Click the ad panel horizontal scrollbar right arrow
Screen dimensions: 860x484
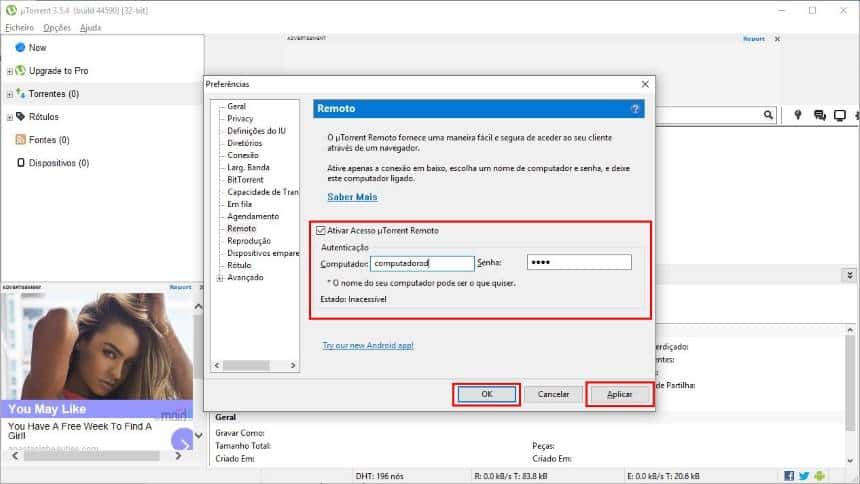click(178, 455)
